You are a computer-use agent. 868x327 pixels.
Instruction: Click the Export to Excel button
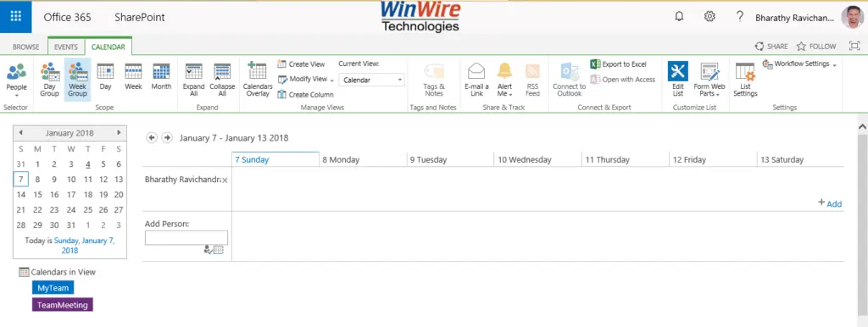coord(618,64)
